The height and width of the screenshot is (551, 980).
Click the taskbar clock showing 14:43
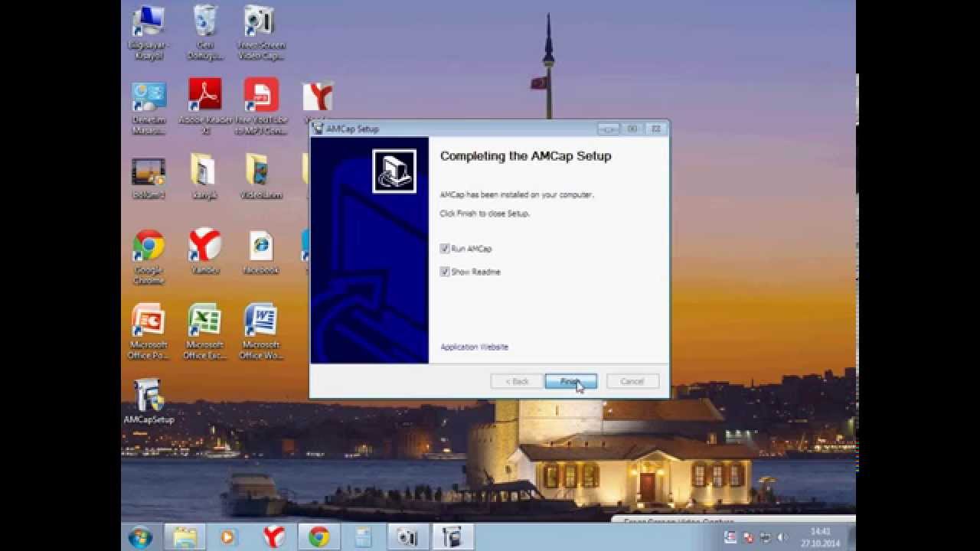point(820,537)
